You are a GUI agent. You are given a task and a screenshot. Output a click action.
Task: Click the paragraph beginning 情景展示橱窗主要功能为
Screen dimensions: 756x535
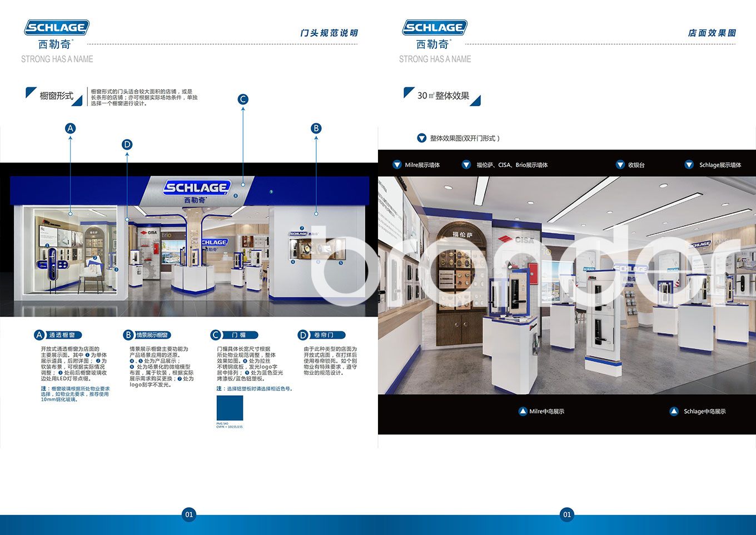point(162,366)
